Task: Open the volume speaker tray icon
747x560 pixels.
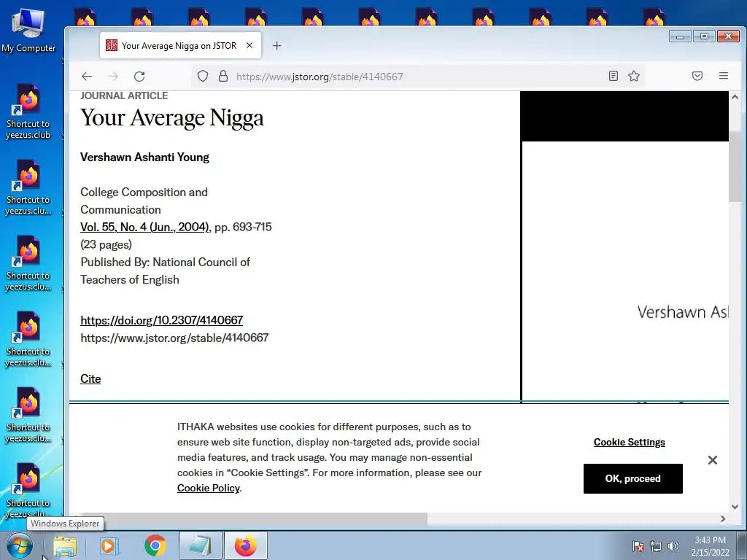Action: pyautogui.click(x=673, y=546)
